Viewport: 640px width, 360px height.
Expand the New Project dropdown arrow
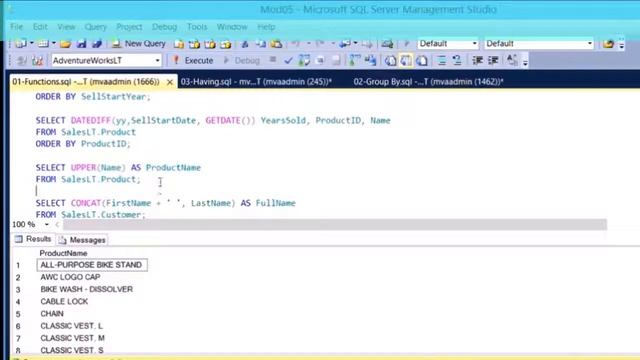31,43
